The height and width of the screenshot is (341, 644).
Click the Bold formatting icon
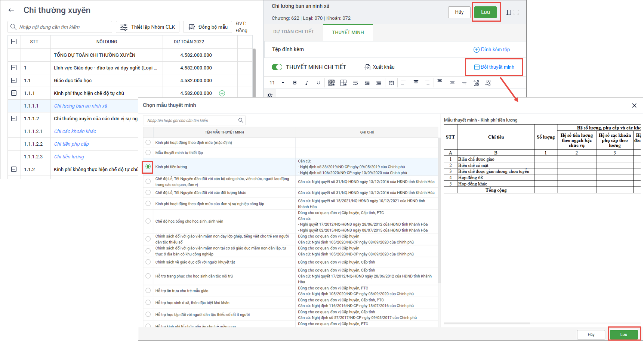click(295, 83)
